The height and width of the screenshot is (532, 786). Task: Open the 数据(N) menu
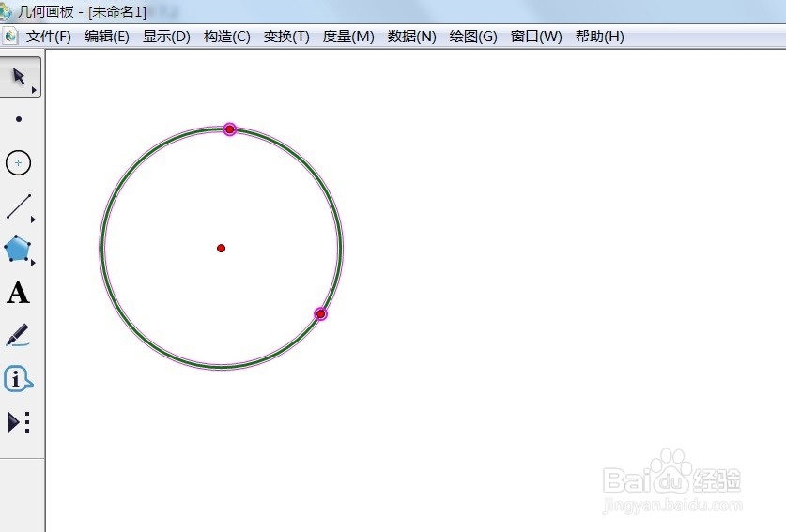(411, 37)
